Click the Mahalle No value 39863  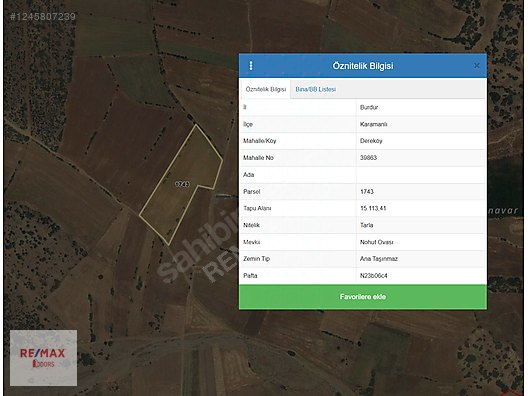pyautogui.click(x=368, y=158)
